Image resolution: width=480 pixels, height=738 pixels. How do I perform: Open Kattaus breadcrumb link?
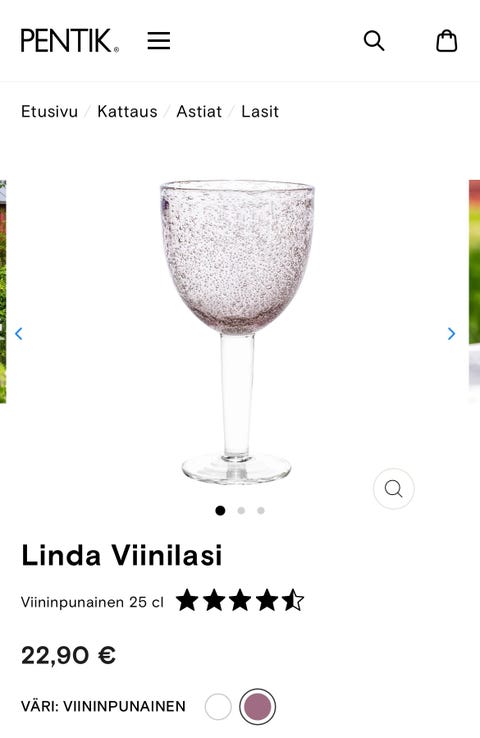pos(128,112)
